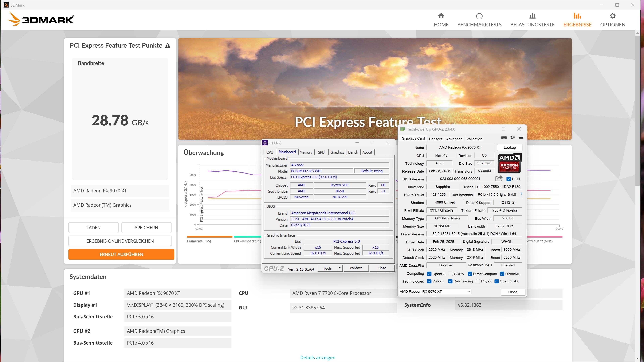Image resolution: width=644 pixels, height=362 pixels.
Task: Toggle the Ray Tracing checkbox
Action: [450, 281]
